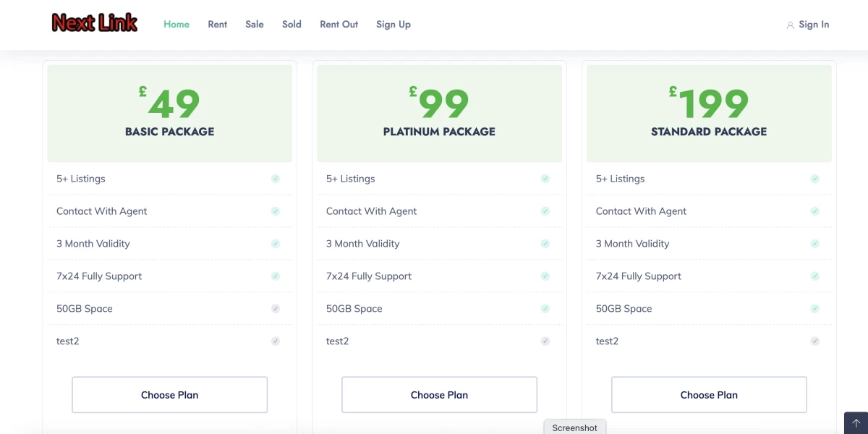Choose the £49 Basic Package plan

pyautogui.click(x=170, y=395)
